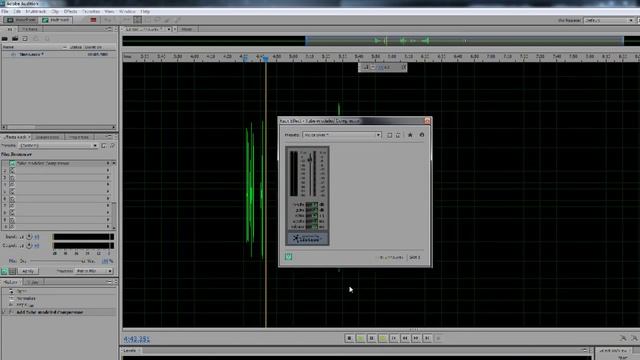Click the Stop transport button
640x360 pixels.
[x=349, y=338]
